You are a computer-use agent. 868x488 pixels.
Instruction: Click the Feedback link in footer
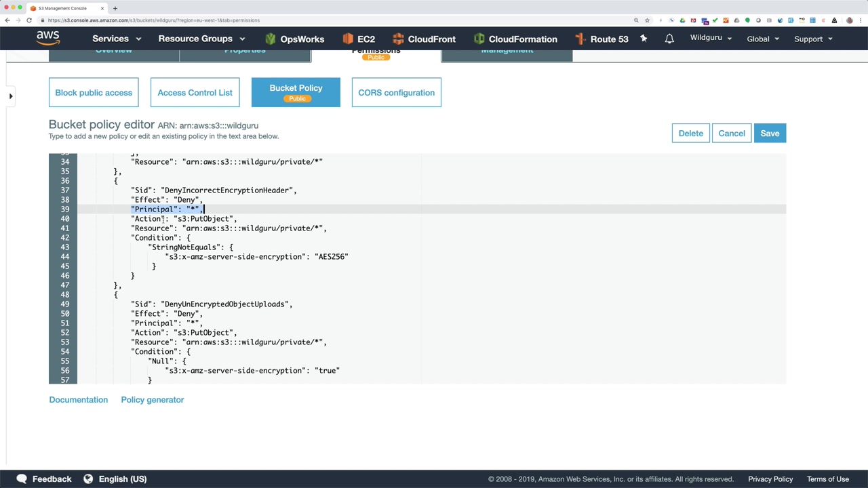pos(52,479)
